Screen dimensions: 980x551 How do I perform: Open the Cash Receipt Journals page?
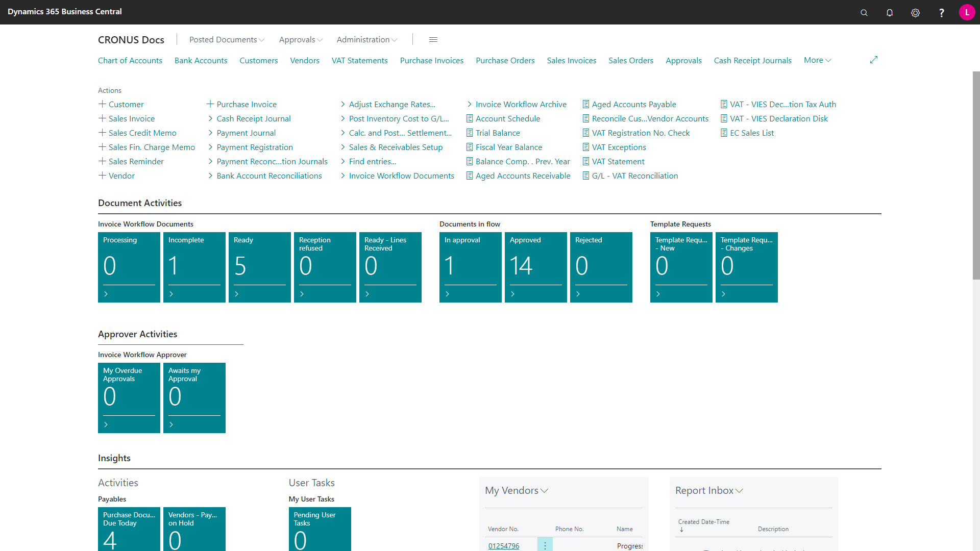752,60
